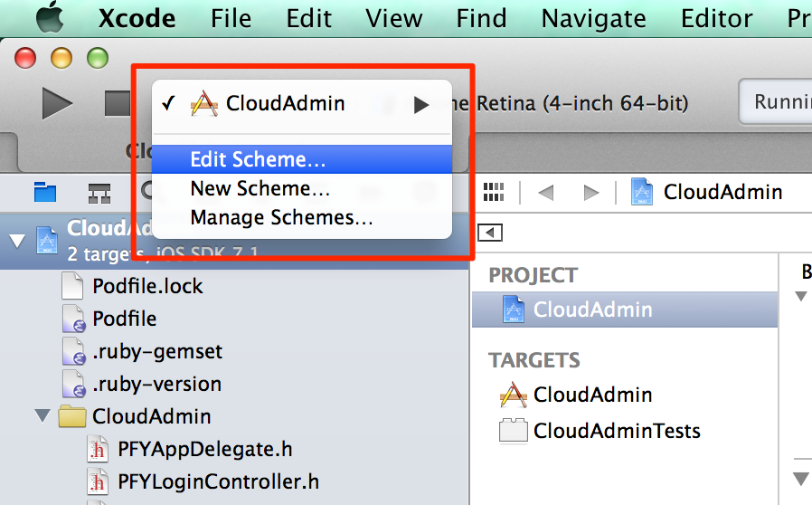Click the Stop button in toolbar
Viewport: 812px width, 505px height.
pos(117,103)
